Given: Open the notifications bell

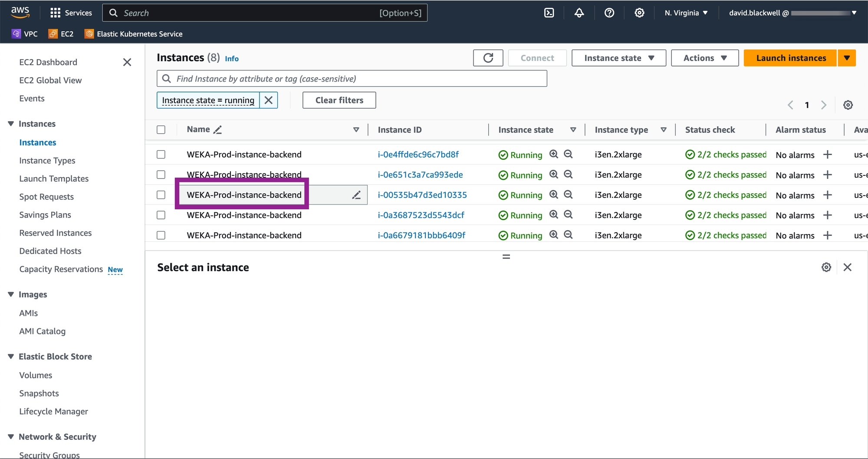Looking at the screenshot, I should pyautogui.click(x=579, y=13).
